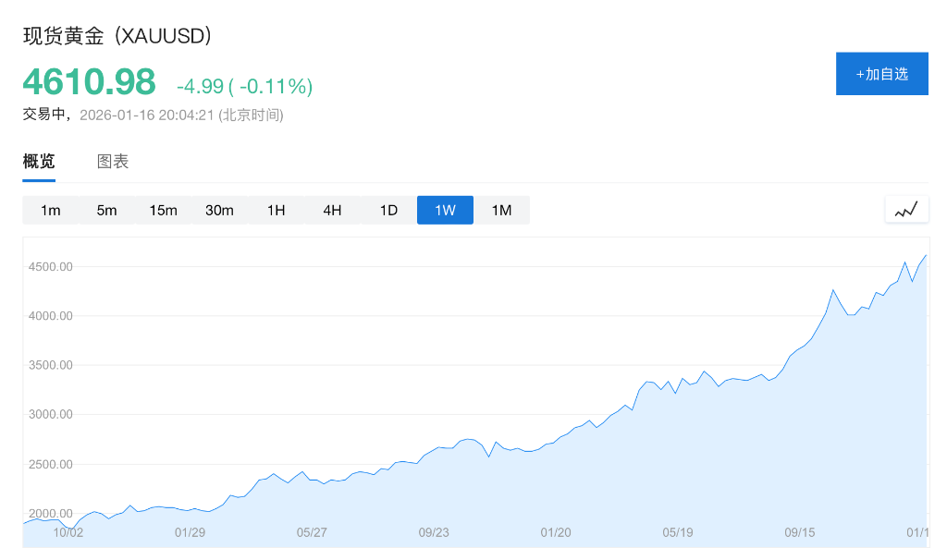The width and height of the screenshot is (947, 560).
Task: Click the current price 4610.98
Action: [89, 82]
